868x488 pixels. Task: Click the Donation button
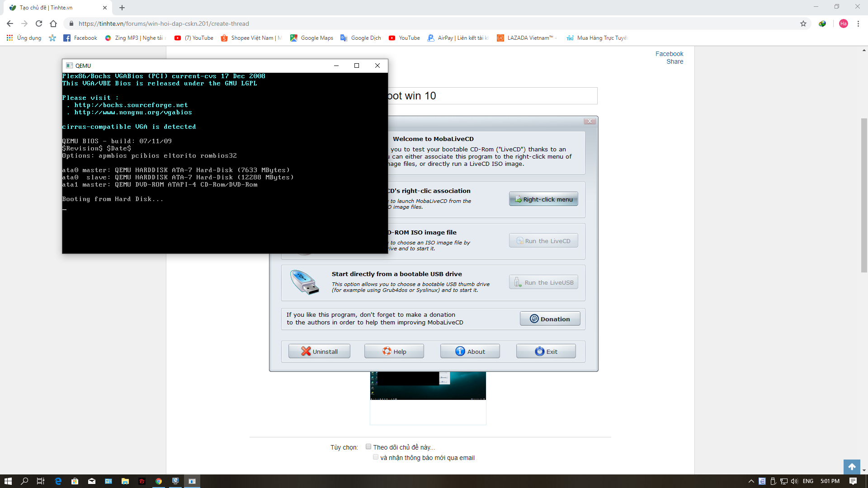click(x=550, y=319)
